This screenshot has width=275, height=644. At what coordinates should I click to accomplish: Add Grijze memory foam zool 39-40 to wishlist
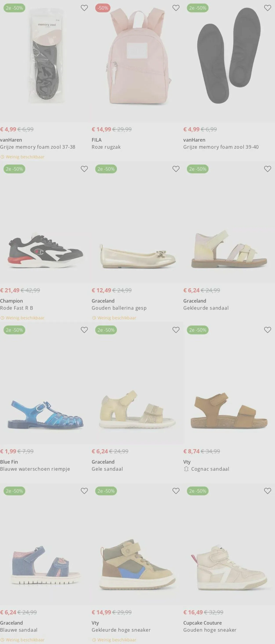tap(268, 8)
